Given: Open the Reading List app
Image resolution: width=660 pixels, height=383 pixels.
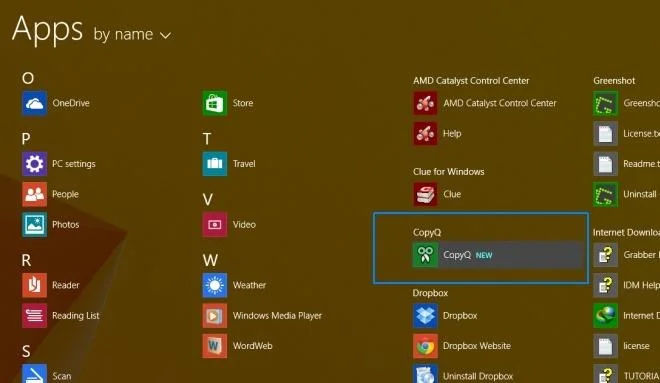Looking at the screenshot, I should (61, 315).
